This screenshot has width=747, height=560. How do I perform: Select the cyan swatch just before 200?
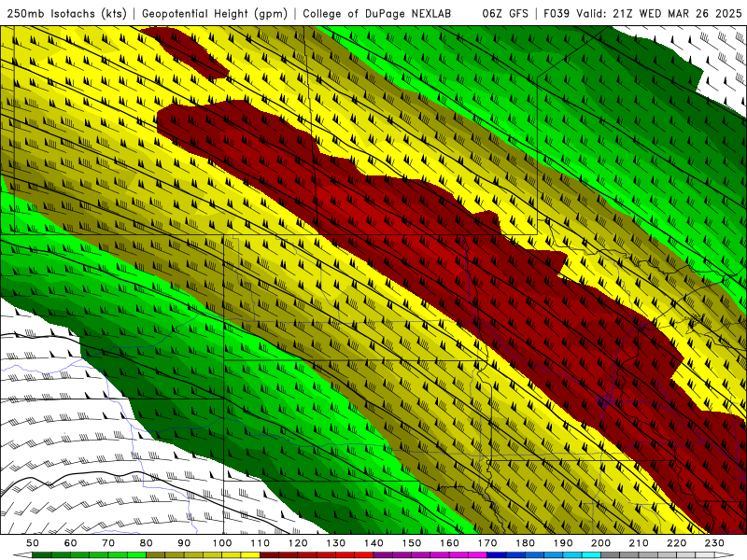(591, 555)
